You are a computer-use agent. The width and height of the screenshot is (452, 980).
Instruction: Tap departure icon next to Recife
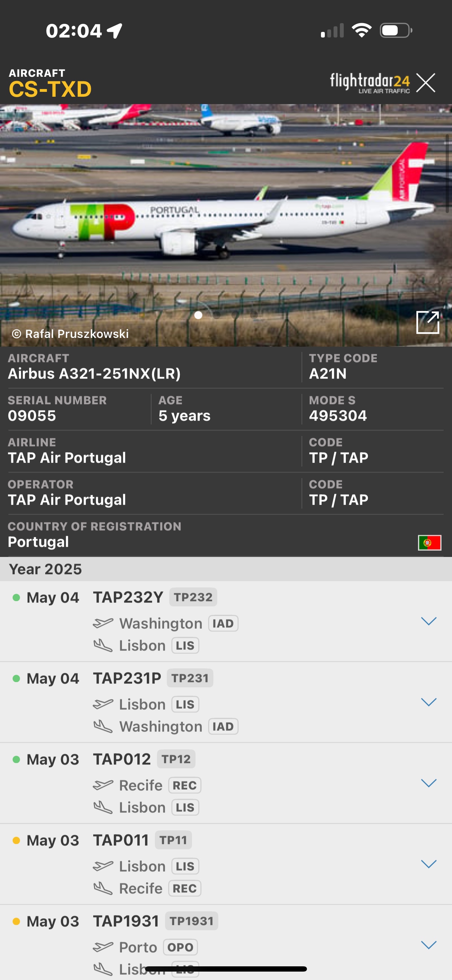pos(103,785)
